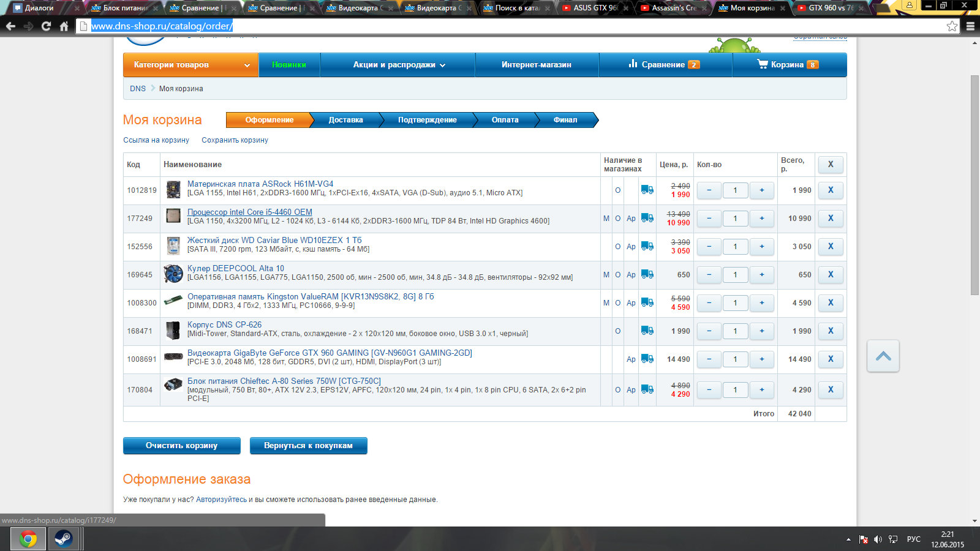Open browser home page icon
The width and height of the screenshot is (980, 551).
64,26
